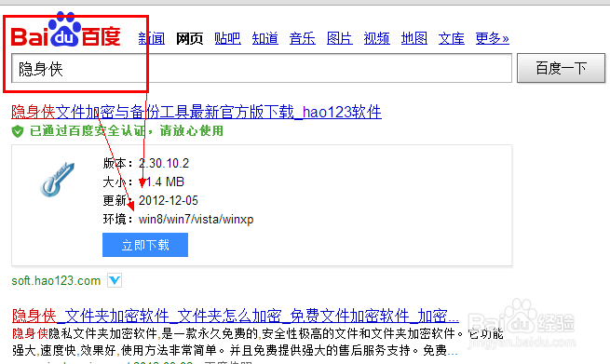Image resolution: width=610 pixels, height=364 pixels.
Task: Open the 知道 section
Action: coord(264,38)
